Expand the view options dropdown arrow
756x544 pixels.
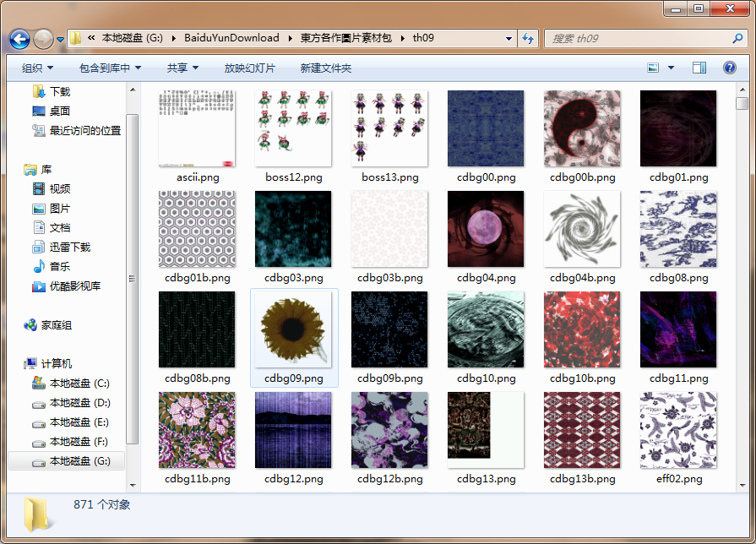pos(672,68)
